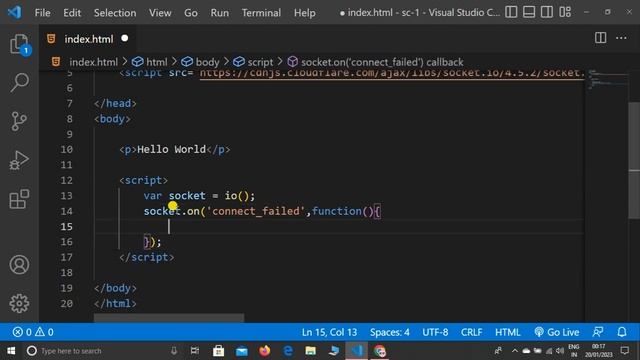640x360 pixels.
Task: Open Microsoft Store from the taskbar
Action: (218, 351)
